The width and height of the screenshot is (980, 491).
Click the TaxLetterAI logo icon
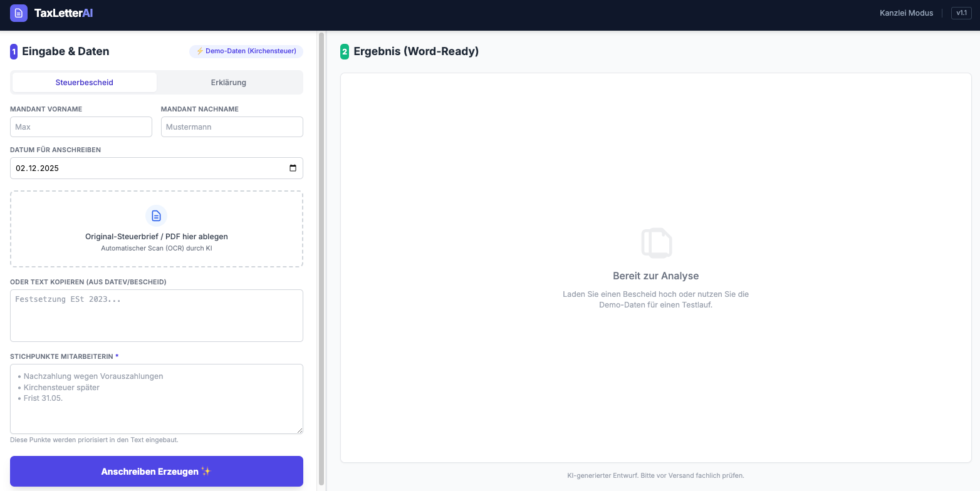click(19, 13)
